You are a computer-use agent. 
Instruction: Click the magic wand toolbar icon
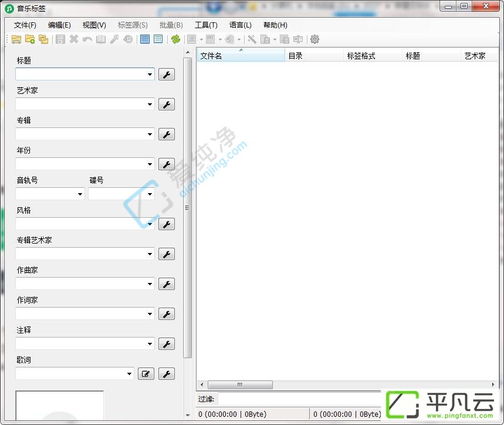pos(252,39)
